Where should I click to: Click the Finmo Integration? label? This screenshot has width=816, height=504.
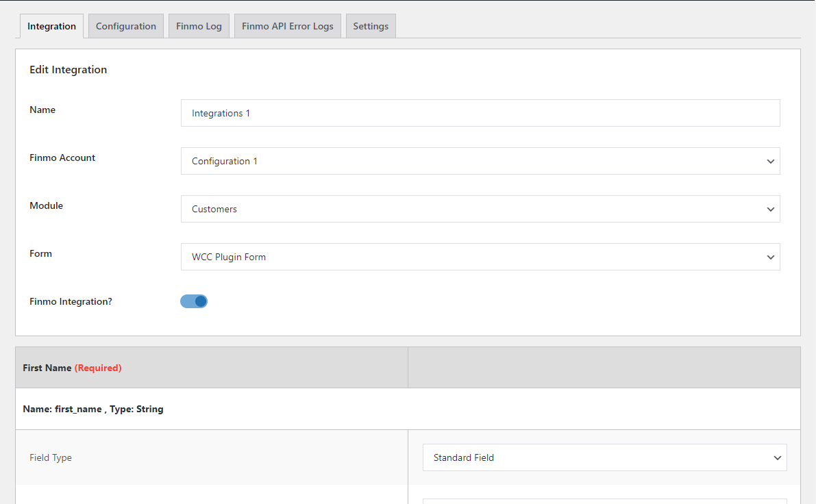pyautogui.click(x=71, y=302)
